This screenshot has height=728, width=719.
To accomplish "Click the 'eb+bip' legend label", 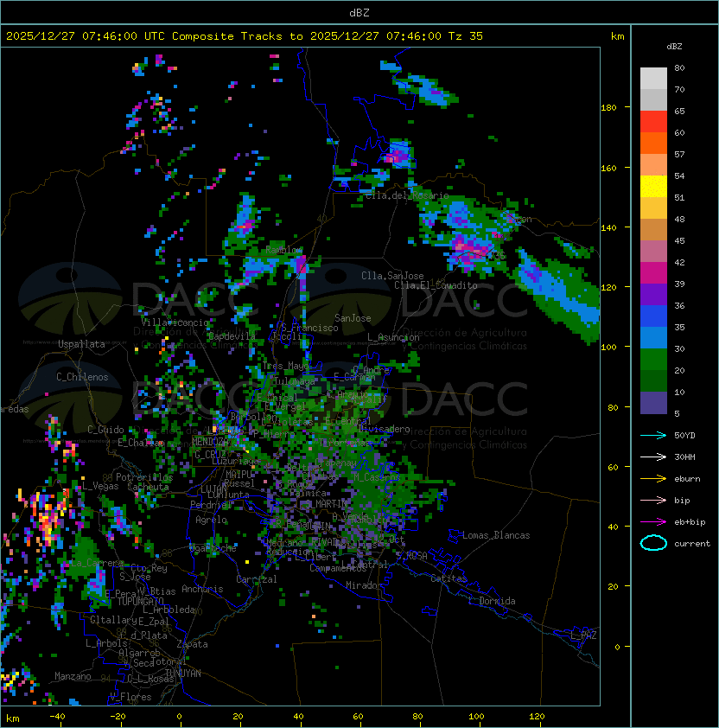I will [x=690, y=522].
